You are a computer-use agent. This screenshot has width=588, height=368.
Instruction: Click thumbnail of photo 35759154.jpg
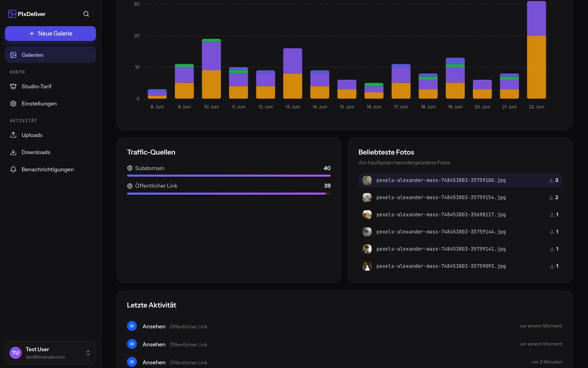point(367,197)
